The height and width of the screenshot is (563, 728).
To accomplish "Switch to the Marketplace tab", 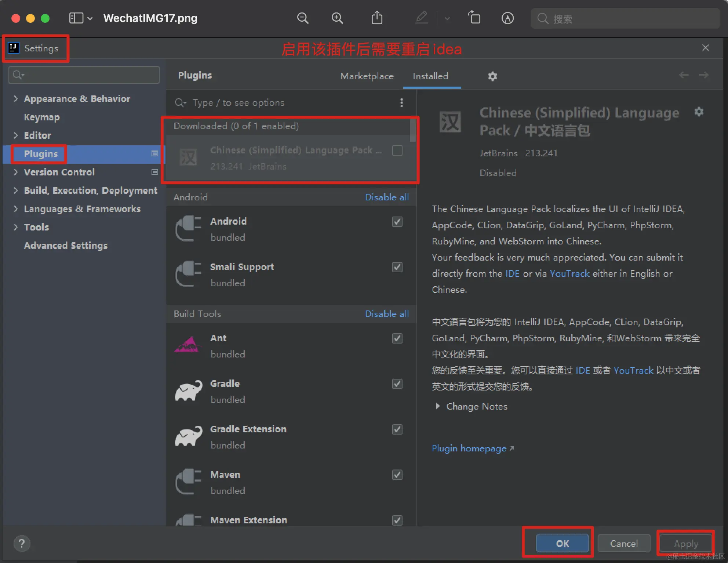I will pos(367,76).
